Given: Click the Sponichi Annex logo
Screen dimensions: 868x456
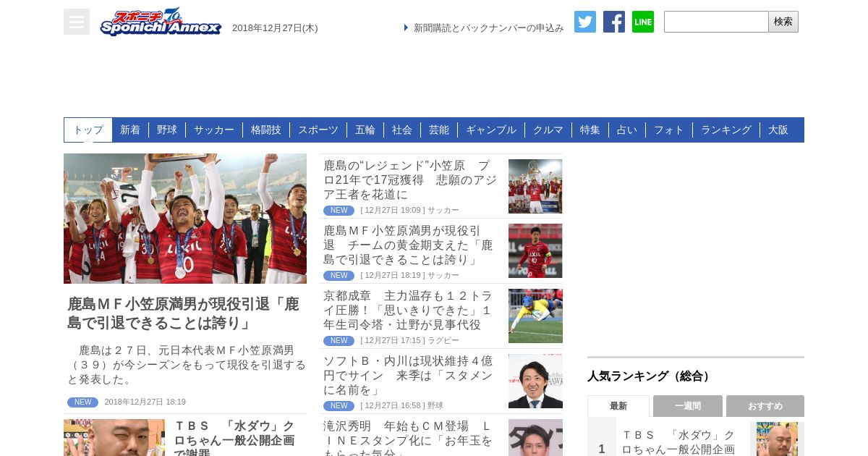Looking at the screenshot, I should coord(161,22).
